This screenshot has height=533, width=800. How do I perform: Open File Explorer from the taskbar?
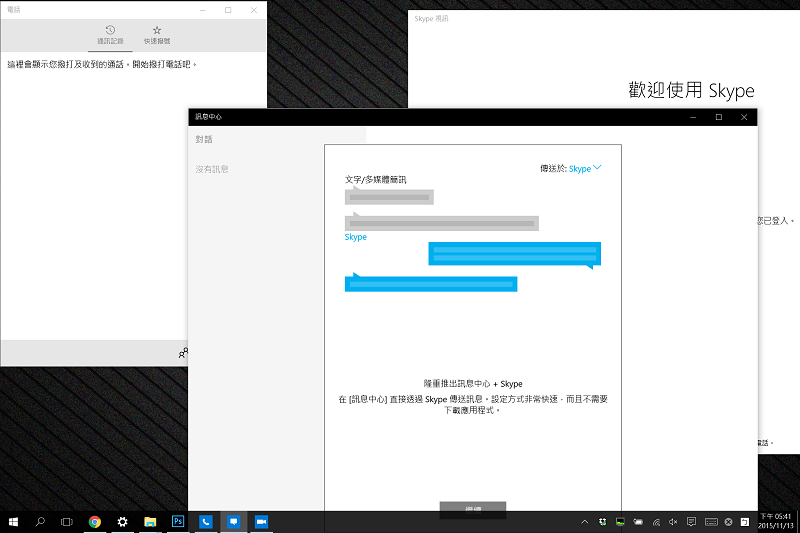pyautogui.click(x=150, y=522)
